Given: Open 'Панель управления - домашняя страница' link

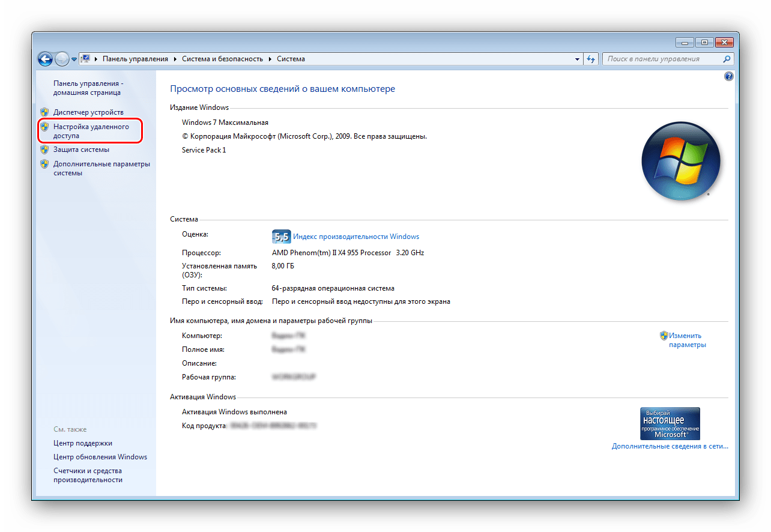Looking at the screenshot, I should click(88, 88).
